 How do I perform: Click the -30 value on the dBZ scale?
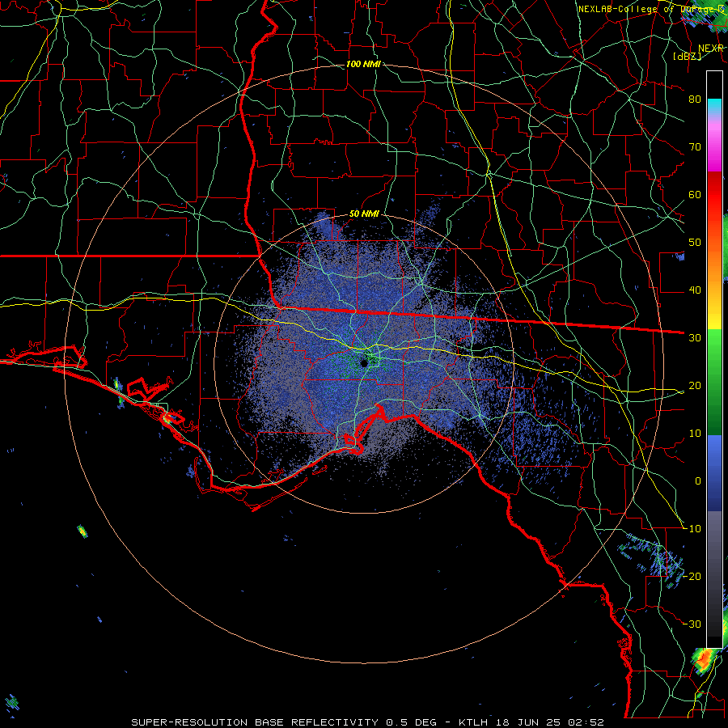click(692, 624)
